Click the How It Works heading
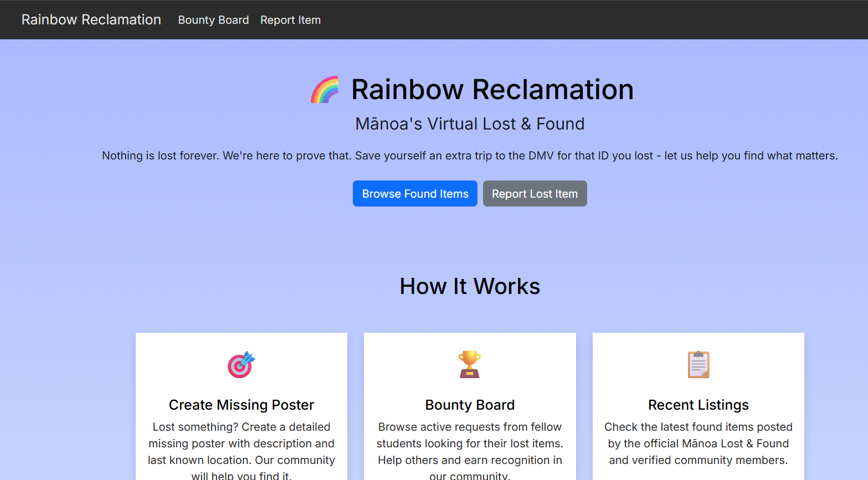868x480 pixels. (x=470, y=286)
